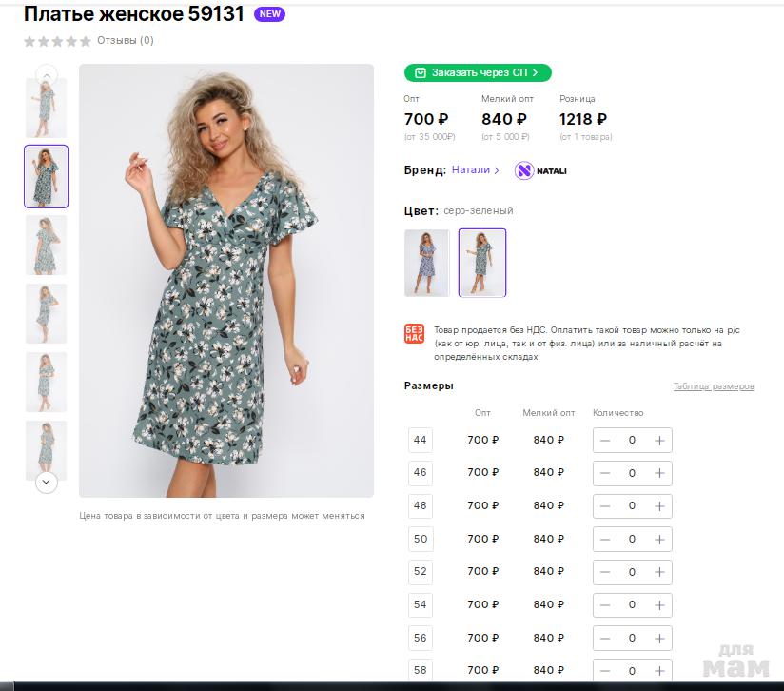Choose size 56 box
Image resolution: width=784 pixels, height=691 pixels.
click(x=421, y=638)
